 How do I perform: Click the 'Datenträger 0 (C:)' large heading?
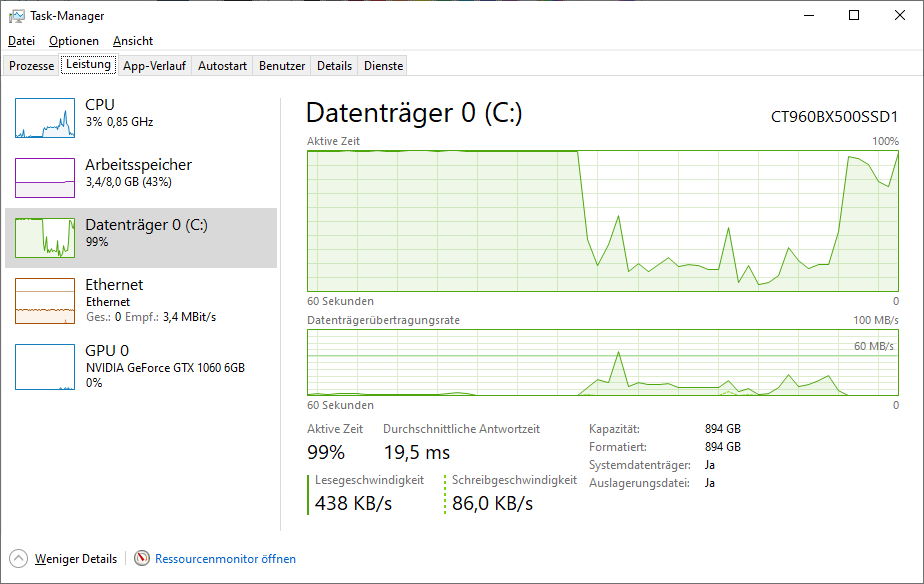click(414, 113)
